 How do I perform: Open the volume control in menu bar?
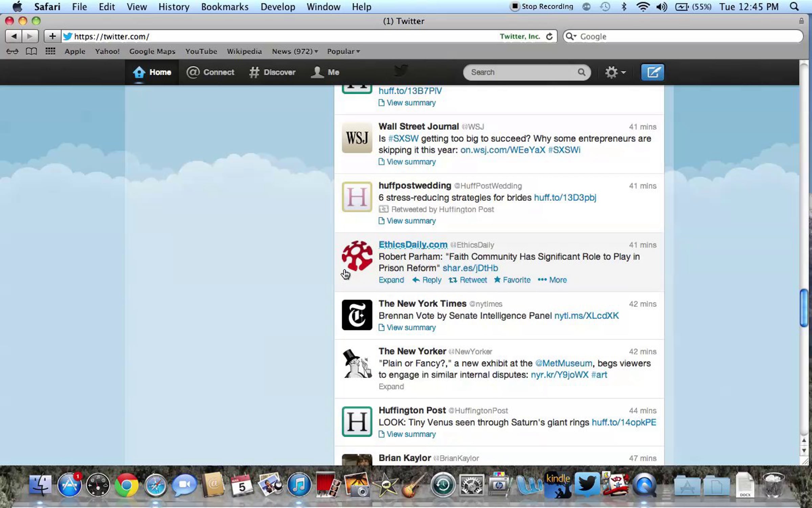(x=662, y=7)
